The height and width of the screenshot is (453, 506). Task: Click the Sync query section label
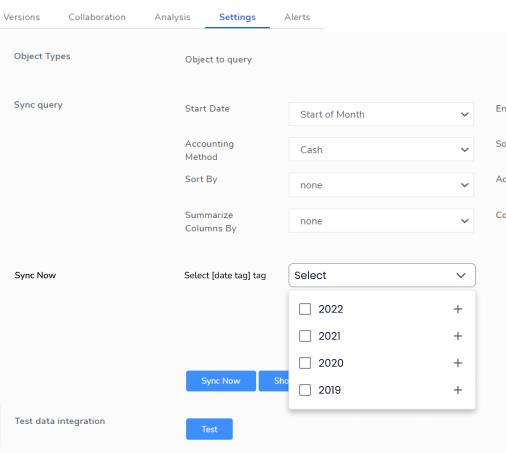(38, 105)
